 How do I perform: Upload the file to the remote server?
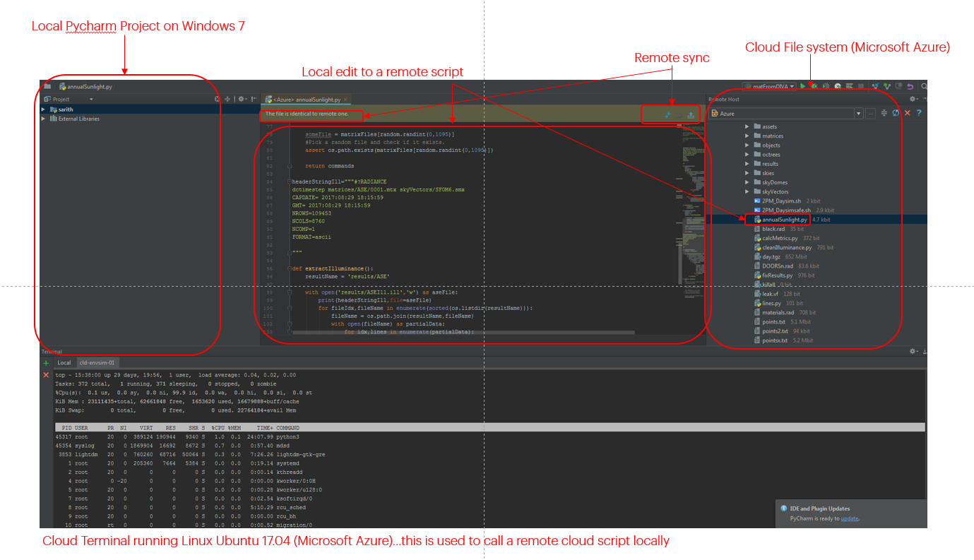pos(691,114)
